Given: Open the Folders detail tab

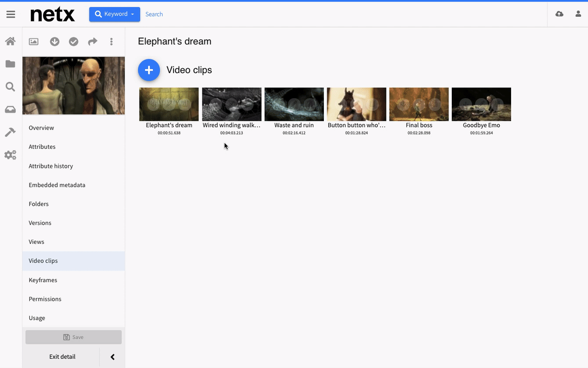Looking at the screenshot, I should pos(73,204).
